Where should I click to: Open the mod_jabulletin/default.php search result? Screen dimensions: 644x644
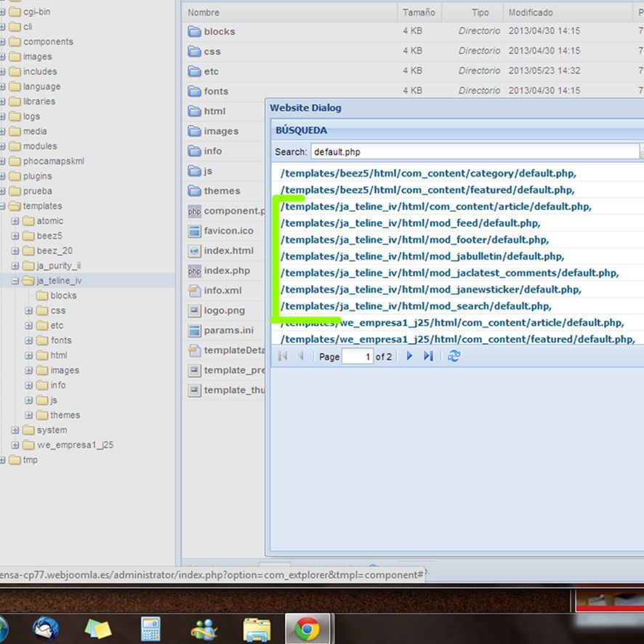pyautogui.click(x=422, y=257)
